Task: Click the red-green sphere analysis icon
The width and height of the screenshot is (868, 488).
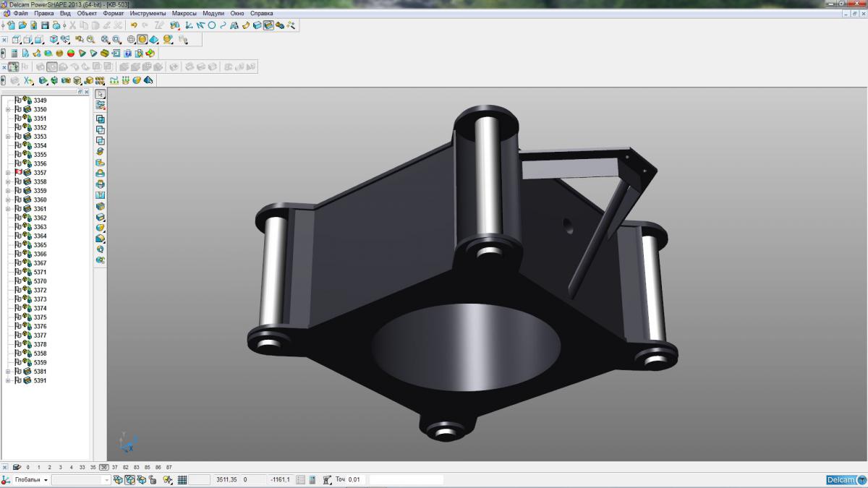Action: [71, 53]
